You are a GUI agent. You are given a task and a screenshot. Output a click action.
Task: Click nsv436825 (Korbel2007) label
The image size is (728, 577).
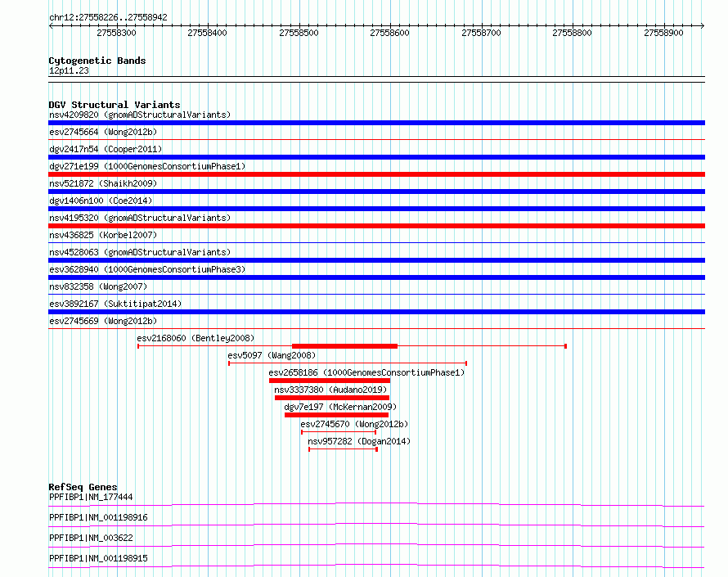click(103, 235)
